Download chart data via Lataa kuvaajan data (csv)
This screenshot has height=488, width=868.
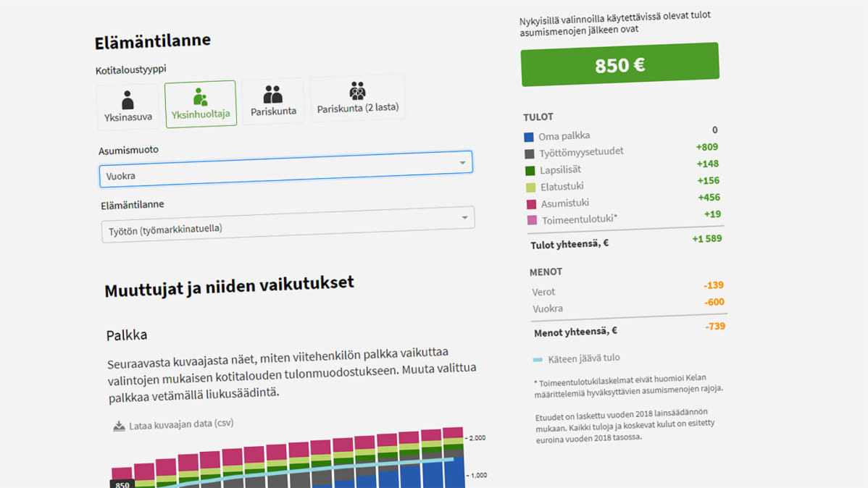[173, 424]
